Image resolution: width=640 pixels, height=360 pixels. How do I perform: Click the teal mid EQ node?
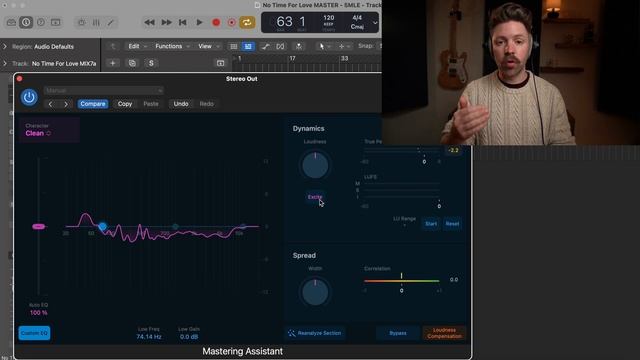tap(175, 226)
